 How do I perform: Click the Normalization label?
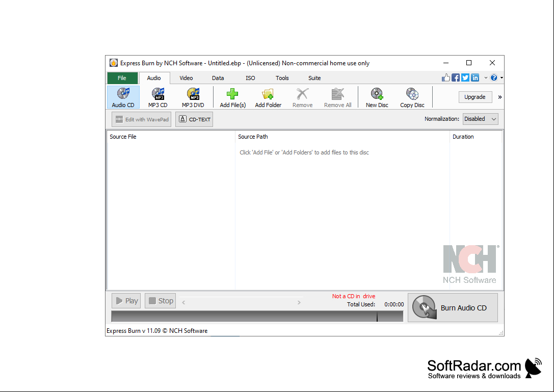[442, 119]
